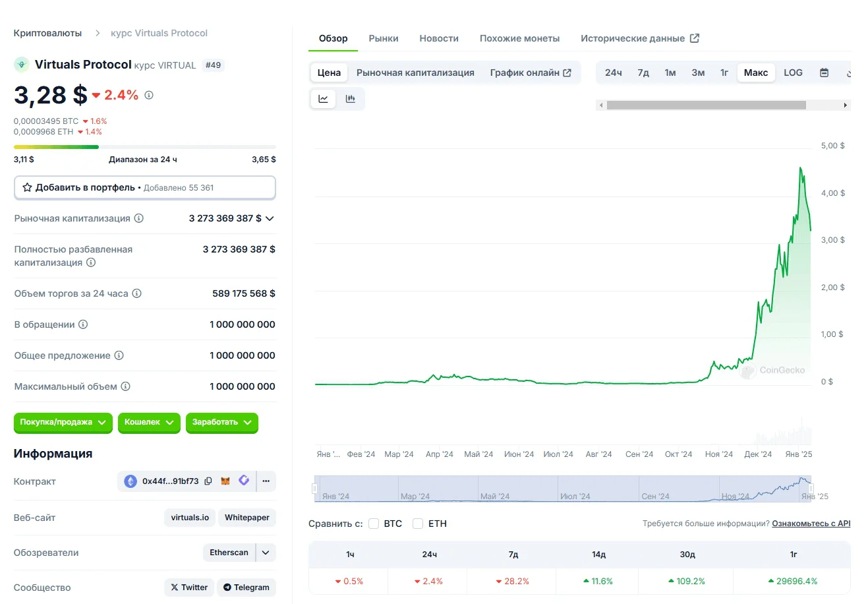
Task: Click the chart range navigator left handle
Action: tap(315, 489)
